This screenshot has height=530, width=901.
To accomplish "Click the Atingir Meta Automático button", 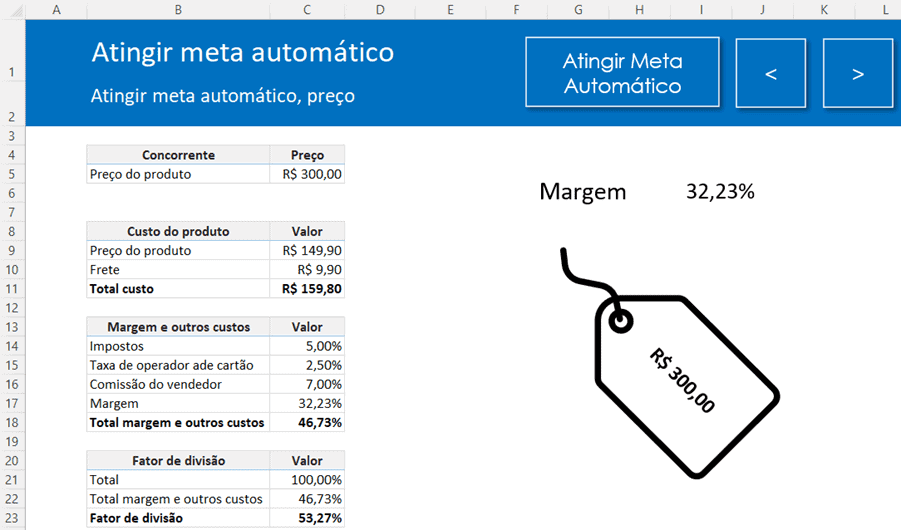I will pos(622,73).
